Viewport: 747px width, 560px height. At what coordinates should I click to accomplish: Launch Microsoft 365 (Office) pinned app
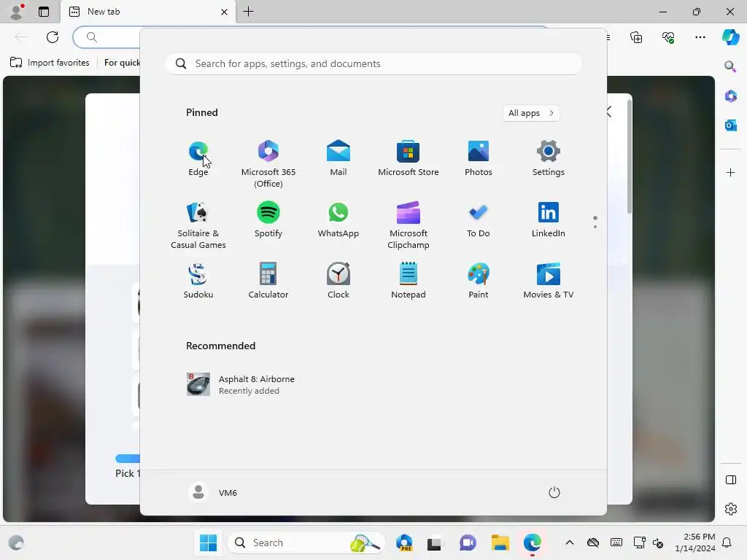point(268,164)
